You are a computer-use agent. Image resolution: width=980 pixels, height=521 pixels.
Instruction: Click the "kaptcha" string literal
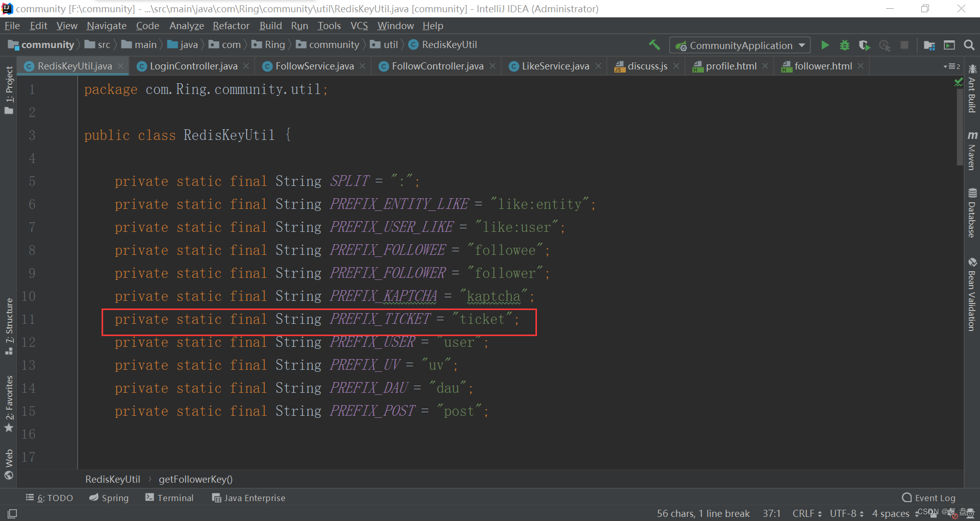(x=494, y=296)
